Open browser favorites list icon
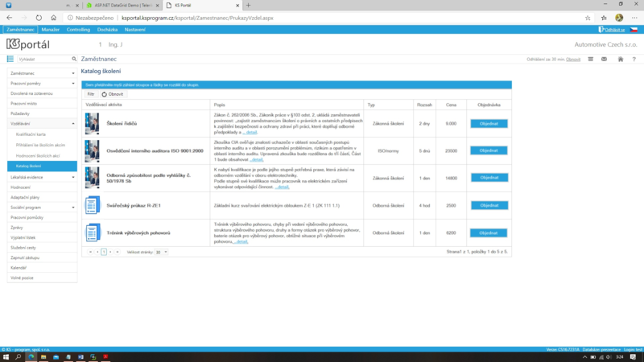The height and width of the screenshot is (362, 644). [604, 18]
